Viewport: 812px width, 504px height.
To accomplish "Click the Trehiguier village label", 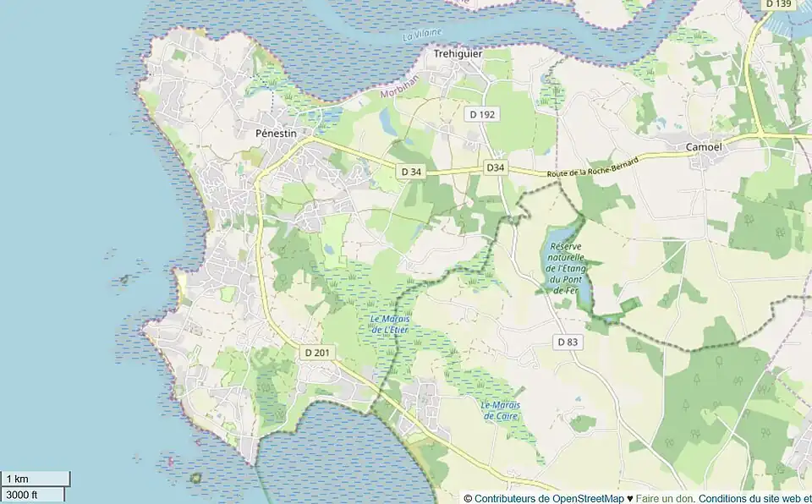I will [458, 54].
